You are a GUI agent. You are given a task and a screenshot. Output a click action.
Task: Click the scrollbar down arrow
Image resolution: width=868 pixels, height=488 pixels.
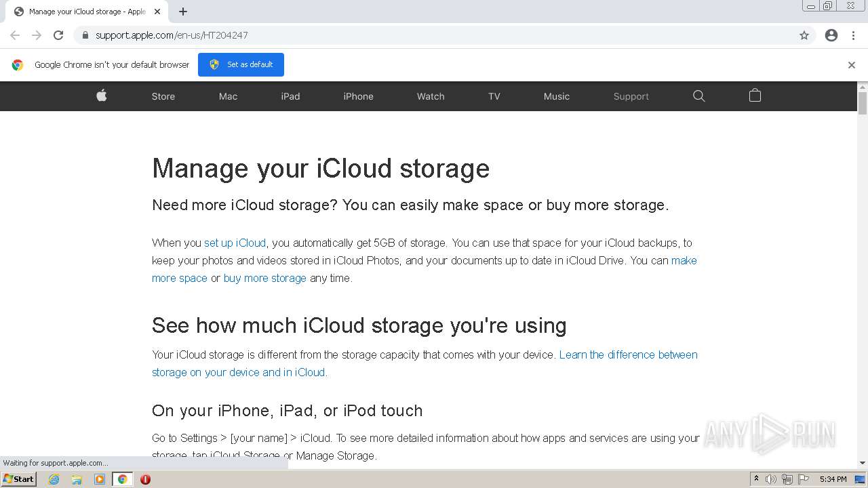[x=863, y=463]
